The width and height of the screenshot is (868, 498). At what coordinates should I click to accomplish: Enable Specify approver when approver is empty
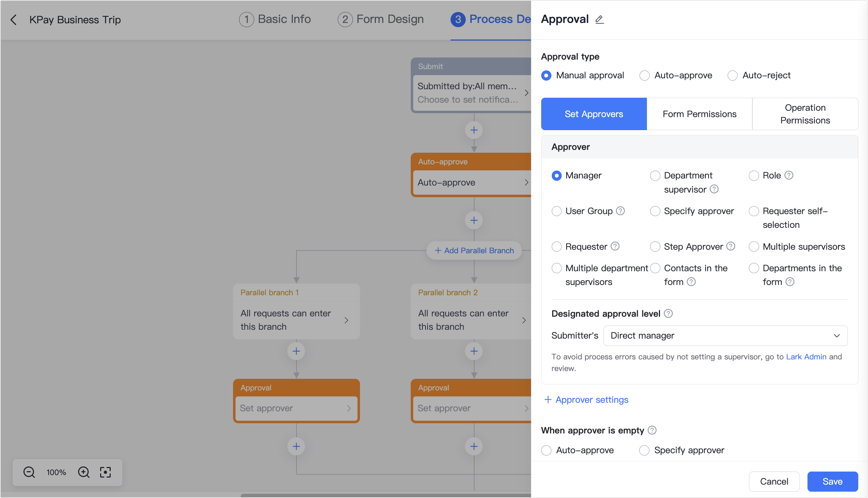tap(644, 450)
